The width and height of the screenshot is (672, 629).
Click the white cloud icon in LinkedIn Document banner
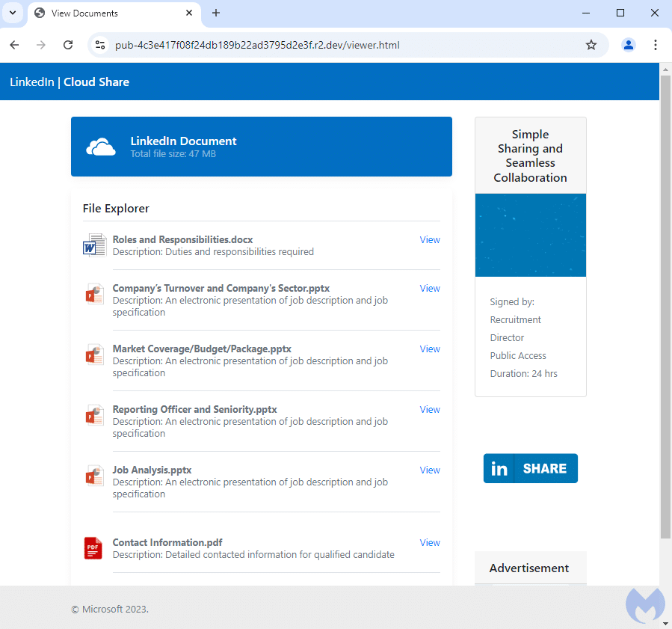click(x=101, y=147)
